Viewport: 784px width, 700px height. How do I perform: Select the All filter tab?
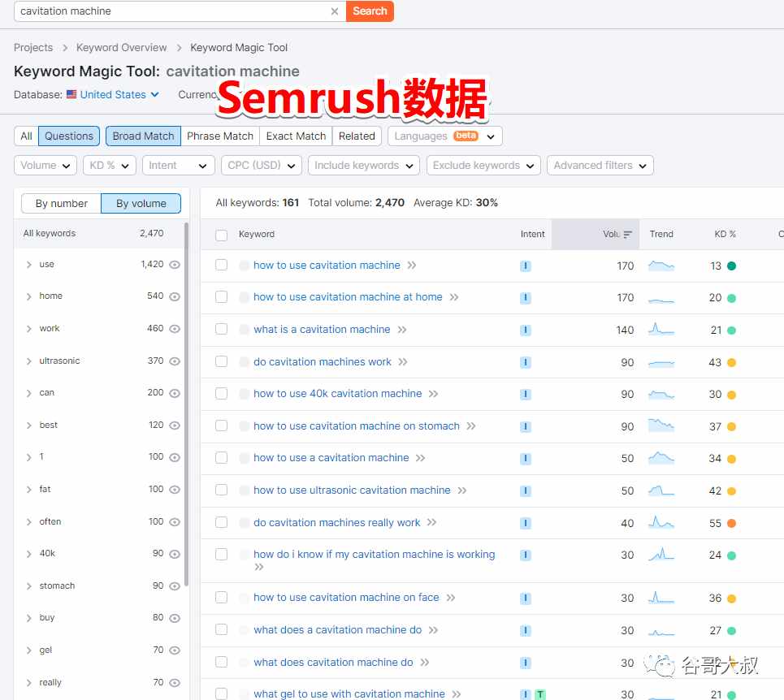click(x=26, y=136)
